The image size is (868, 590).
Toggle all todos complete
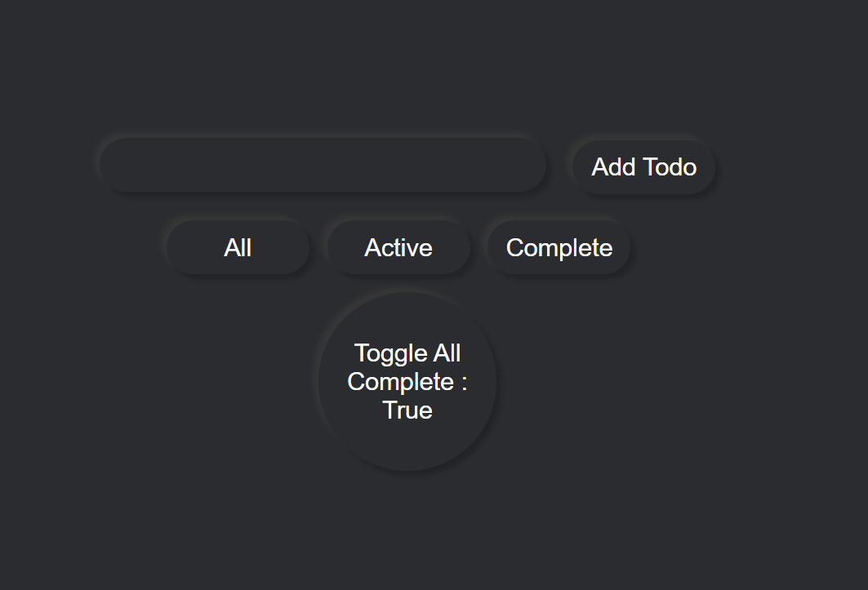point(407,381)
